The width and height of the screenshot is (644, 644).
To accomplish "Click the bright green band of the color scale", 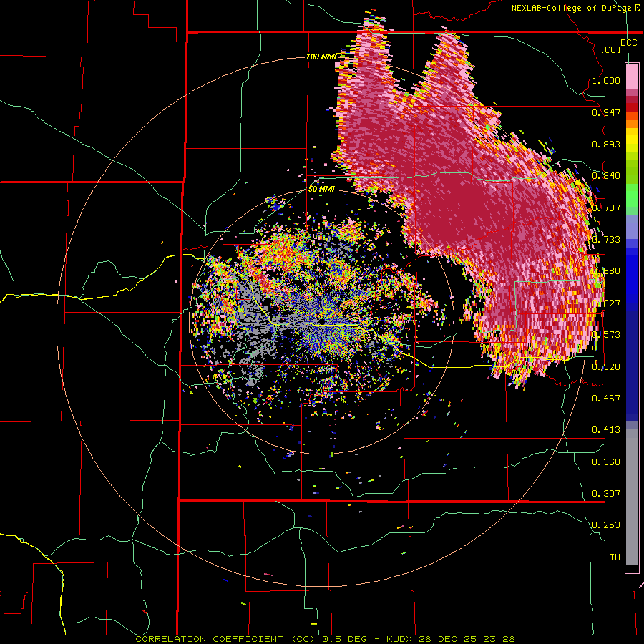I will (632, 195).
